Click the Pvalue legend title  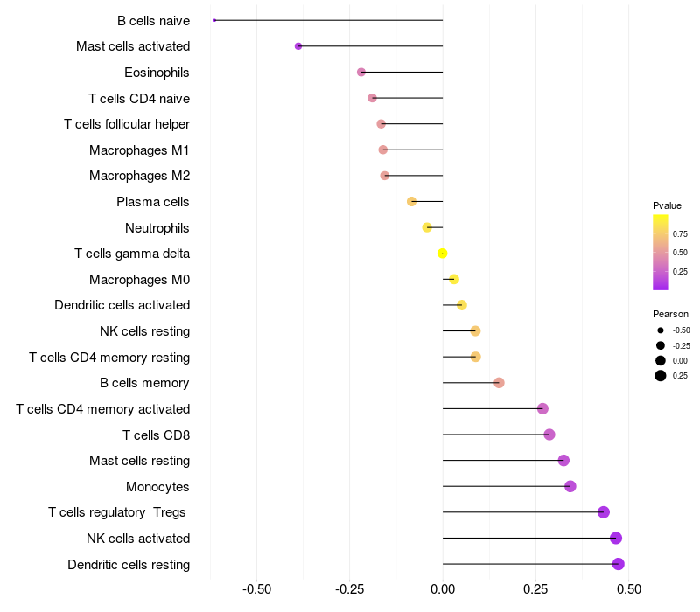tap(667, 205)
